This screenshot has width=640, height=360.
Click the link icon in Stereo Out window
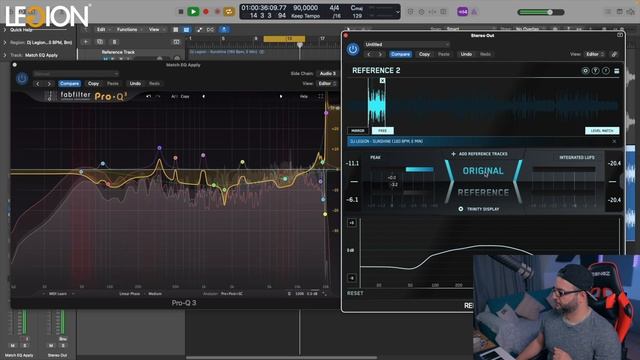pos(614,54)
